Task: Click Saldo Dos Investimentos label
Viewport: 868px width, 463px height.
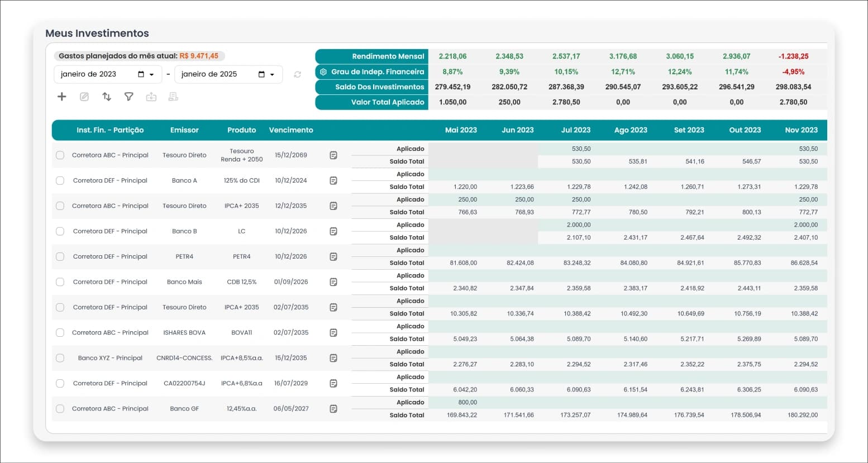Action: pyautogui.click(x=380, y=87)
